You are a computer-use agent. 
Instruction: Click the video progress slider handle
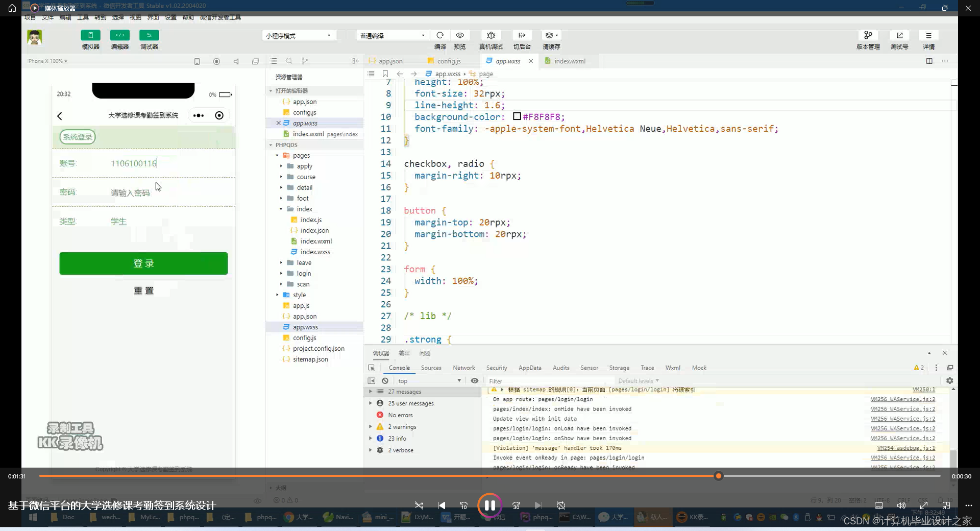coord(719,476)
